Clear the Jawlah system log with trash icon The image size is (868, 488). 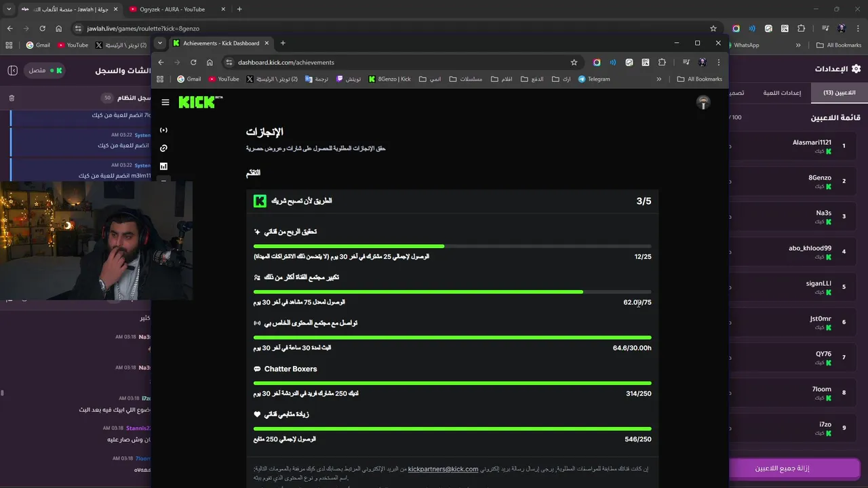pyautogui.click(x=12, y=98)
